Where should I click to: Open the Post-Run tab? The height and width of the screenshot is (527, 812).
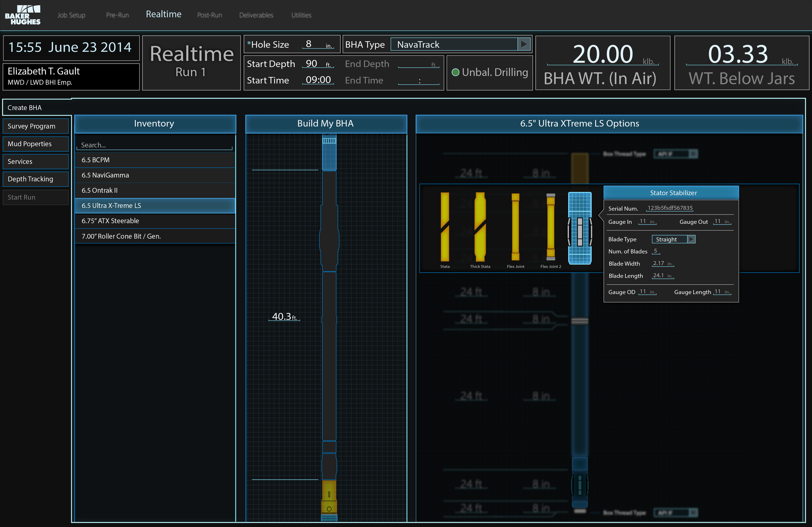point(209,15)
